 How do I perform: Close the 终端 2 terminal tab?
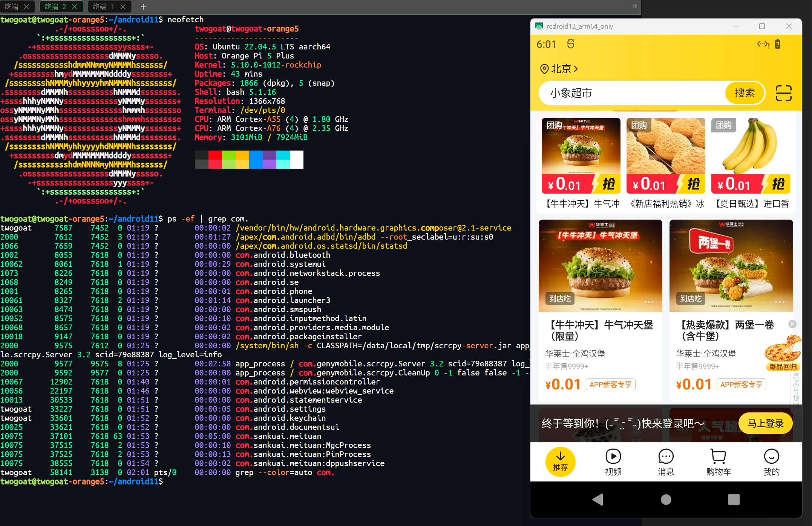point(75,6)
